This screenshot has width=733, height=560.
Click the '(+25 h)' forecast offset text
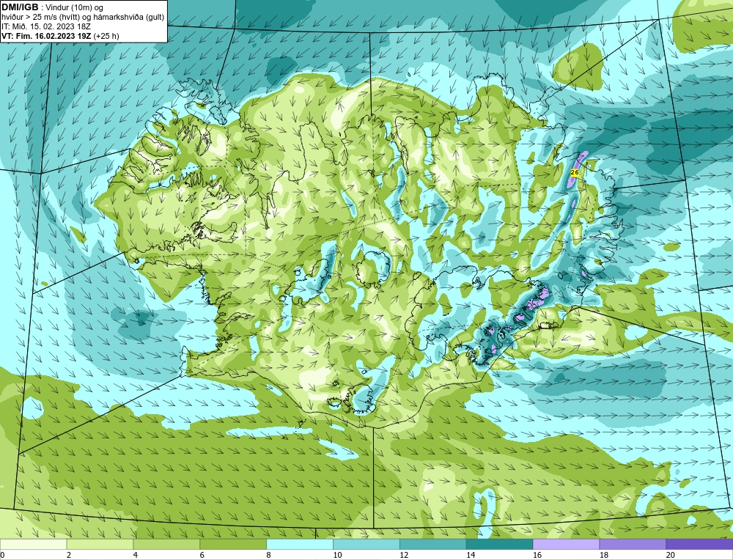(x=106, y=35)
